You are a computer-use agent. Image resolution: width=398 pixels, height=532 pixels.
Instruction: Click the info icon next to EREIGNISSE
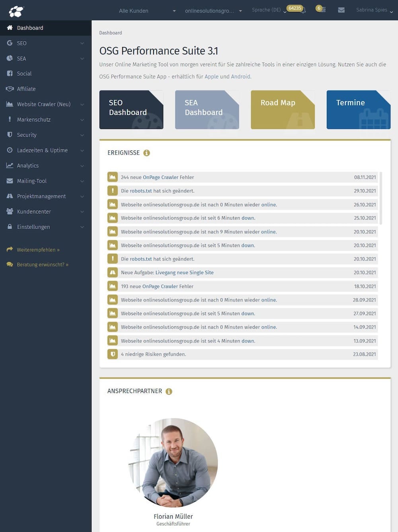pyautogui.click(x=146, y=153)
